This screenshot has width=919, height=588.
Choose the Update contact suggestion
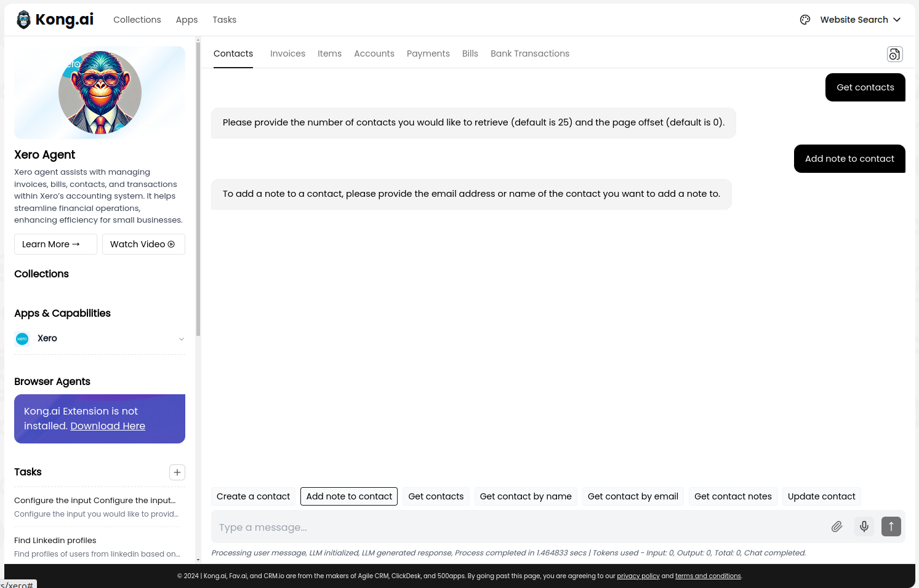click(821, 496)
